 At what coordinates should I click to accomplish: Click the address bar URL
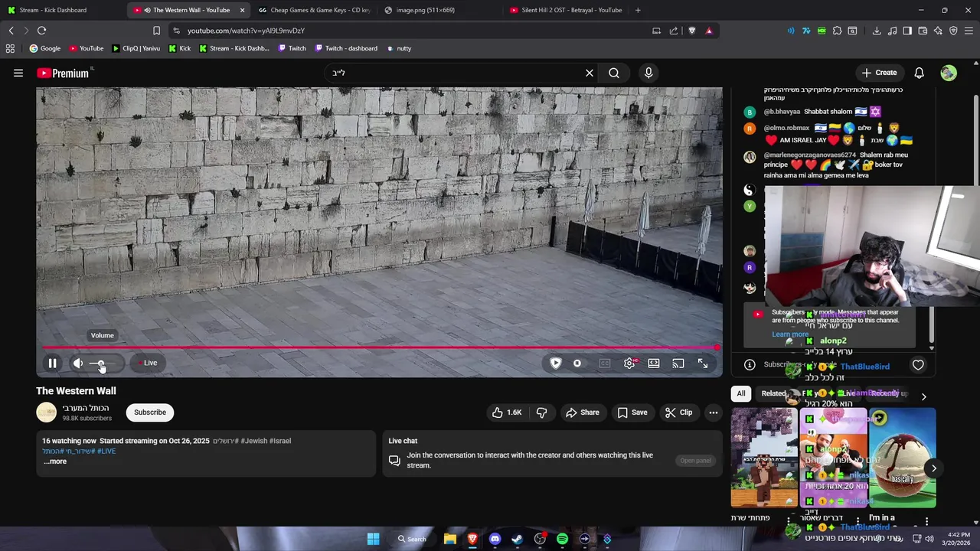point(246,31)
